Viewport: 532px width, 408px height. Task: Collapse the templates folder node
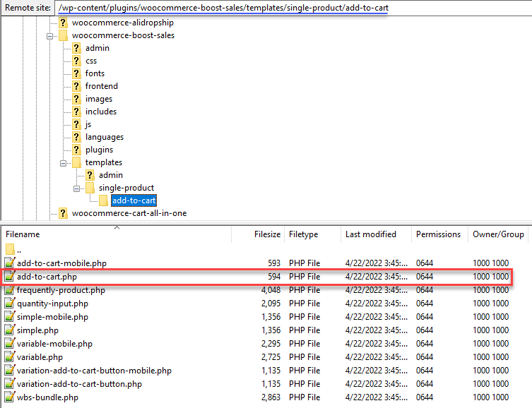(x=63, y=163)
